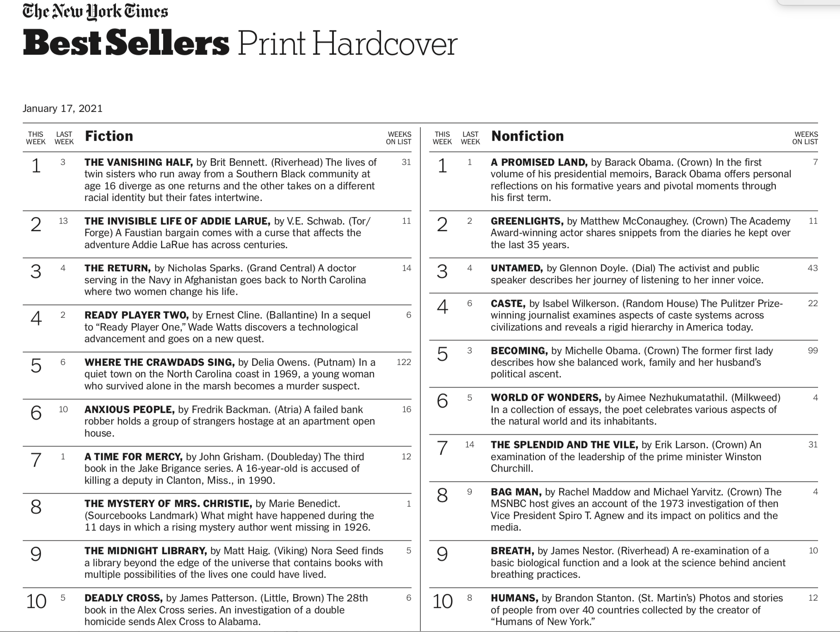This screenshot has width=840, height=632.
Task: Select the Nonfiction column heading
Action: coord(527,136)
